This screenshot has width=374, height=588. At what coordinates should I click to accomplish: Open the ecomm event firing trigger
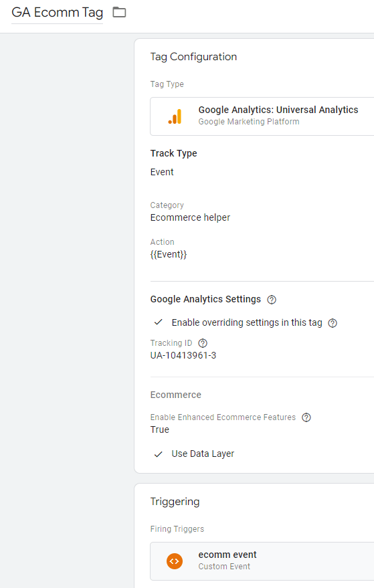(x=262, y=561)
